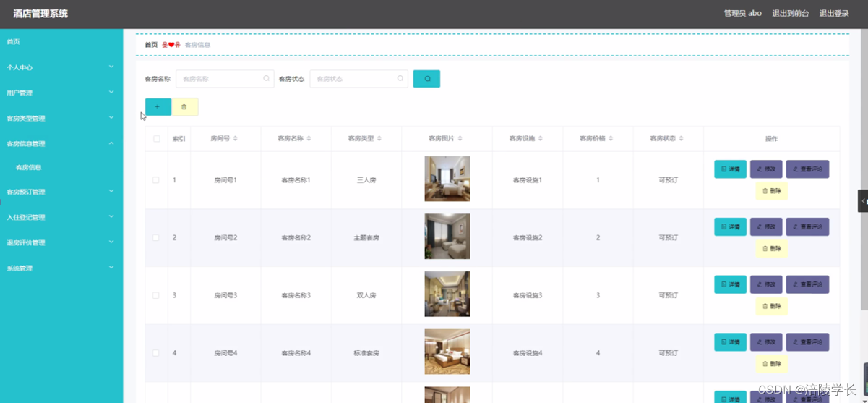The height and width of the screenshot is (403, 868).
Task: Click 退出到前台 in top bar
Action: (791, 13)
